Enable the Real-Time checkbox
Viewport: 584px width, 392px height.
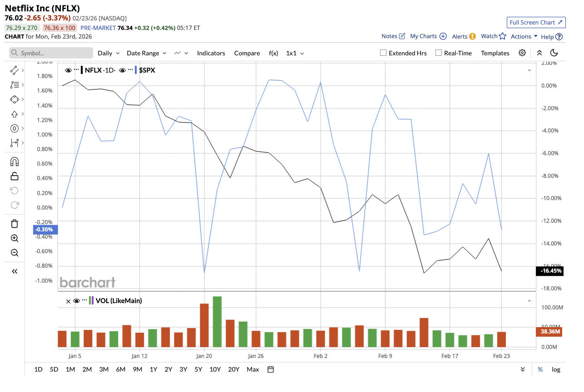point(439,53)
